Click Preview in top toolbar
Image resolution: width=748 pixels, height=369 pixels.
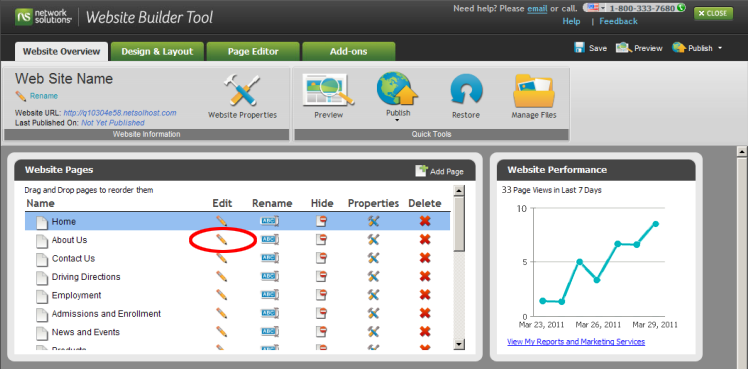point(639,48)
